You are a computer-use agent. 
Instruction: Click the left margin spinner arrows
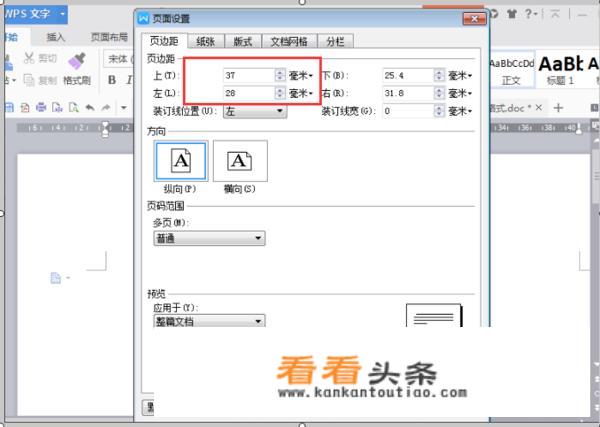(280, 93)
